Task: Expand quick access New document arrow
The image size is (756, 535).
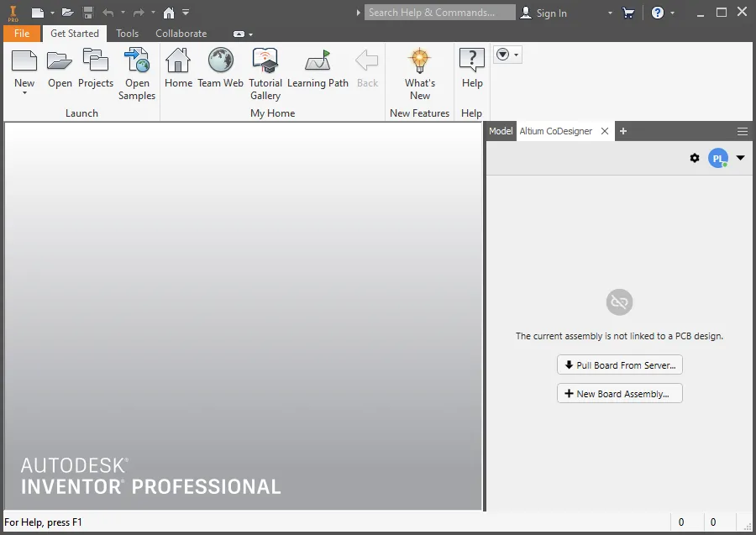Action: tap(52, 13)
